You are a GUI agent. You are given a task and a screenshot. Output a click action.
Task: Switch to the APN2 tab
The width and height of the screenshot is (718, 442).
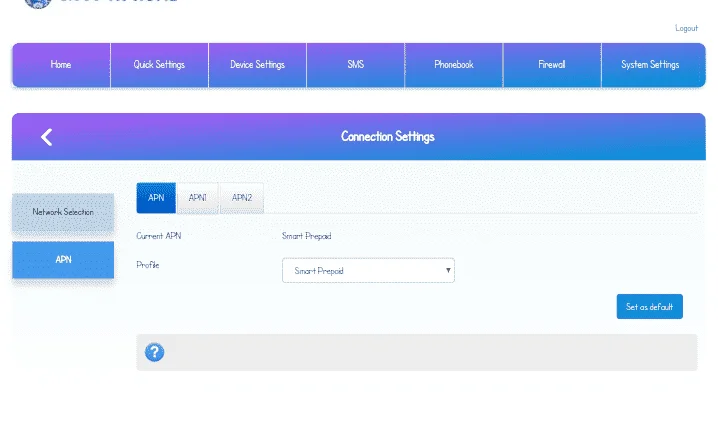(242, 198)
